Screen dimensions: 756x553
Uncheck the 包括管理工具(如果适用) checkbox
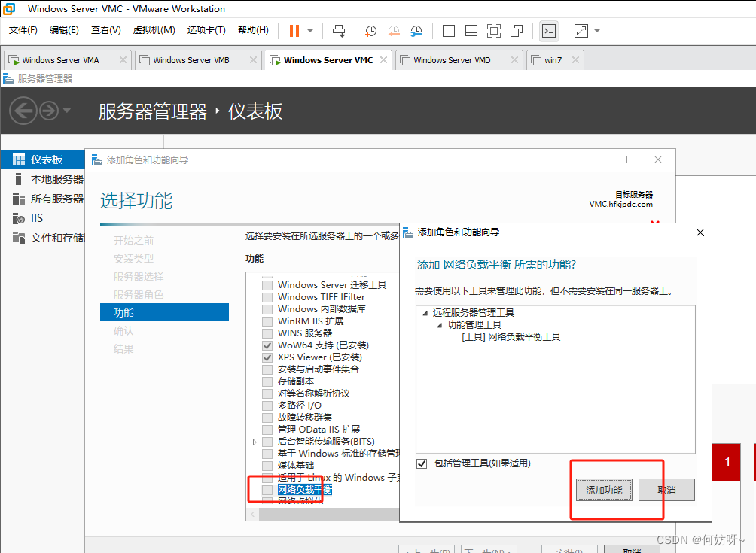pyautogui.click(x=422, y=463)
